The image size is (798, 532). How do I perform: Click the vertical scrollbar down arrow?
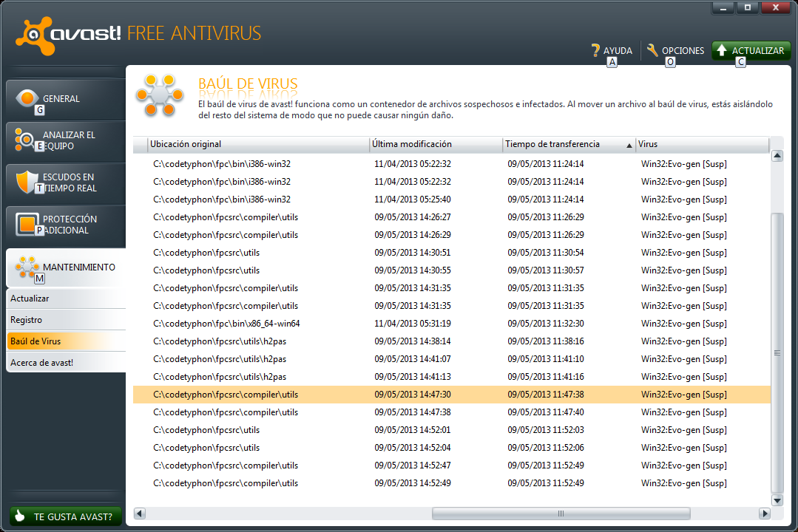point(777,500)
